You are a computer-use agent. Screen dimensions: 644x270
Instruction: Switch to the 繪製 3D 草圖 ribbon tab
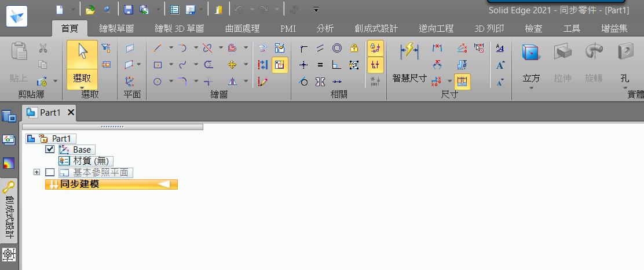click(179, 29)
